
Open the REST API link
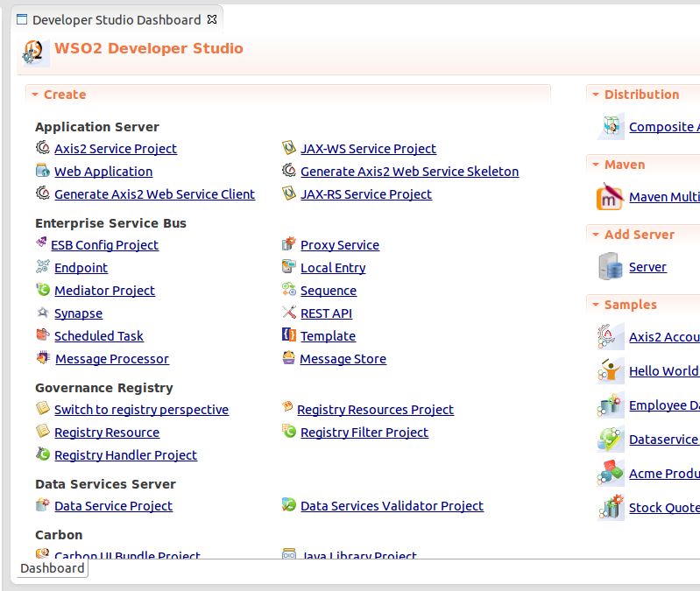click(326, 313)
